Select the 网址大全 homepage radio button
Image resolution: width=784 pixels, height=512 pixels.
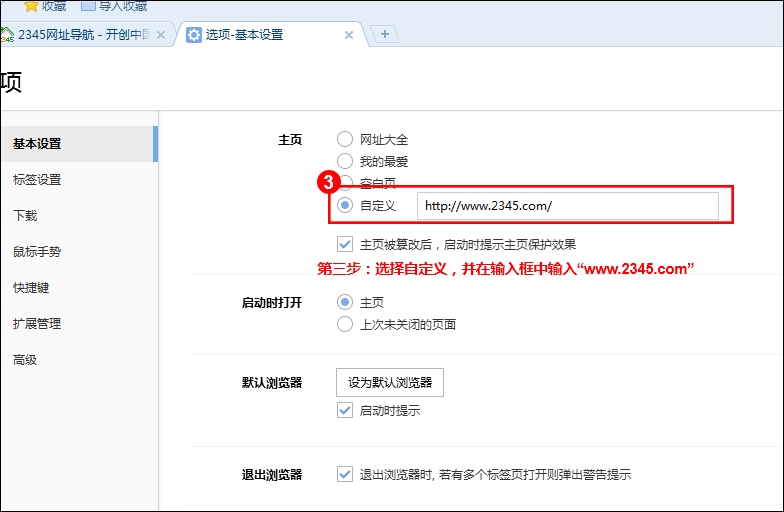344,139
